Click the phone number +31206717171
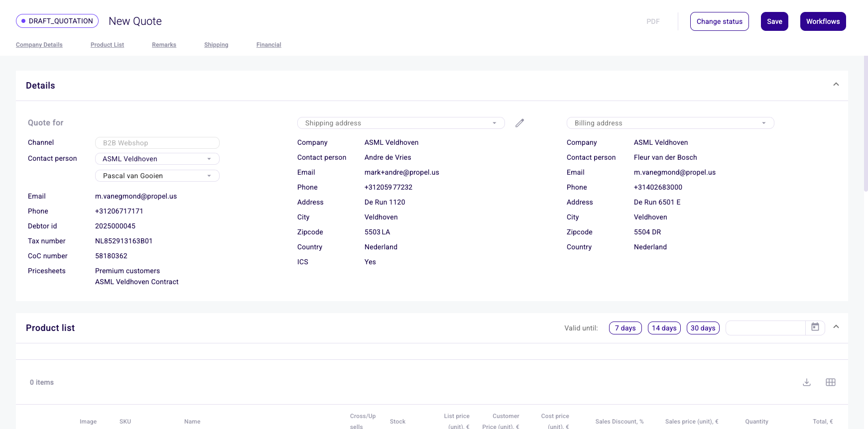 click(x=119, y=211)
